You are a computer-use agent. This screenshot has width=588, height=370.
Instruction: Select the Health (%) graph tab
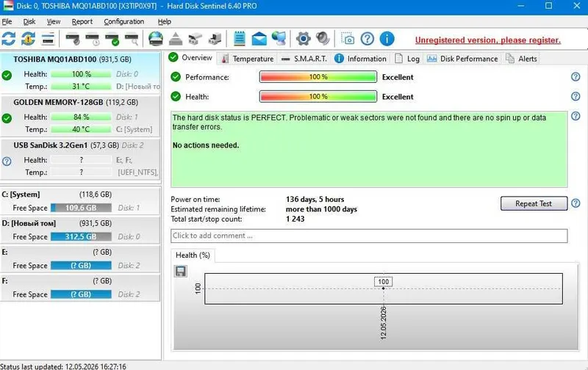tap(193, 255)
